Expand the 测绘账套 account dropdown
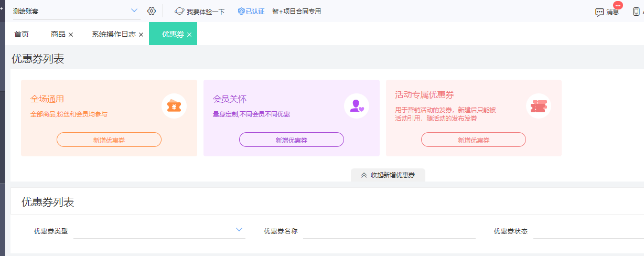 pyautogui.click(x=134, y=10)
